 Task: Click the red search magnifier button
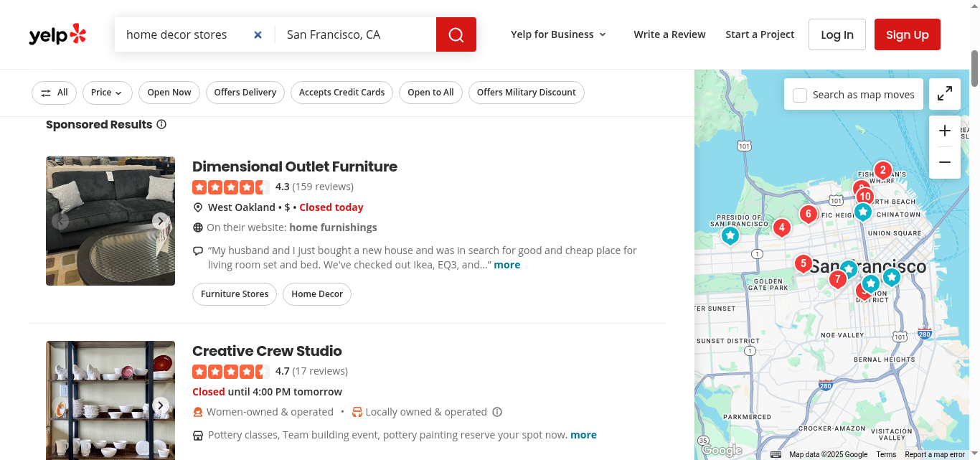coord(456,34)
